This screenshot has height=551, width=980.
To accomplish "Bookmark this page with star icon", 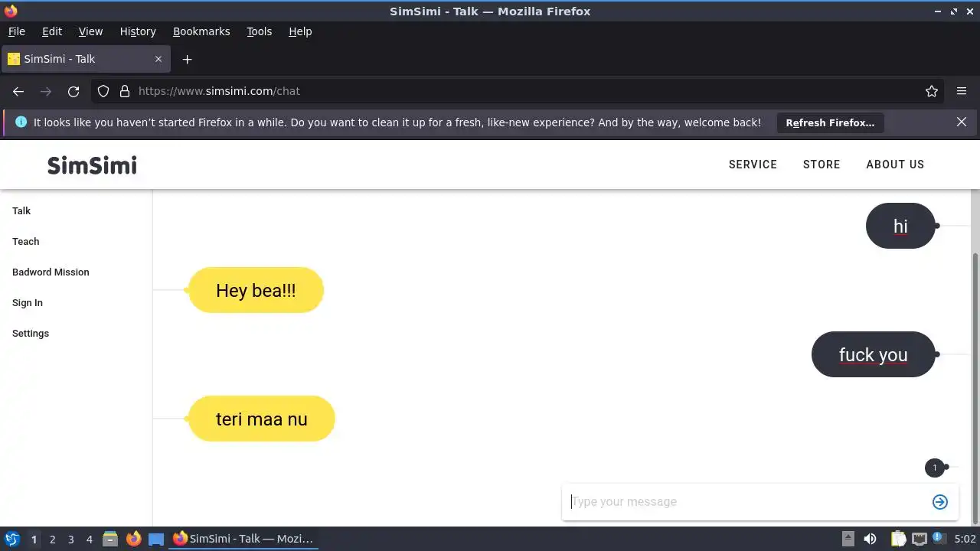I will tap(932, 91).
